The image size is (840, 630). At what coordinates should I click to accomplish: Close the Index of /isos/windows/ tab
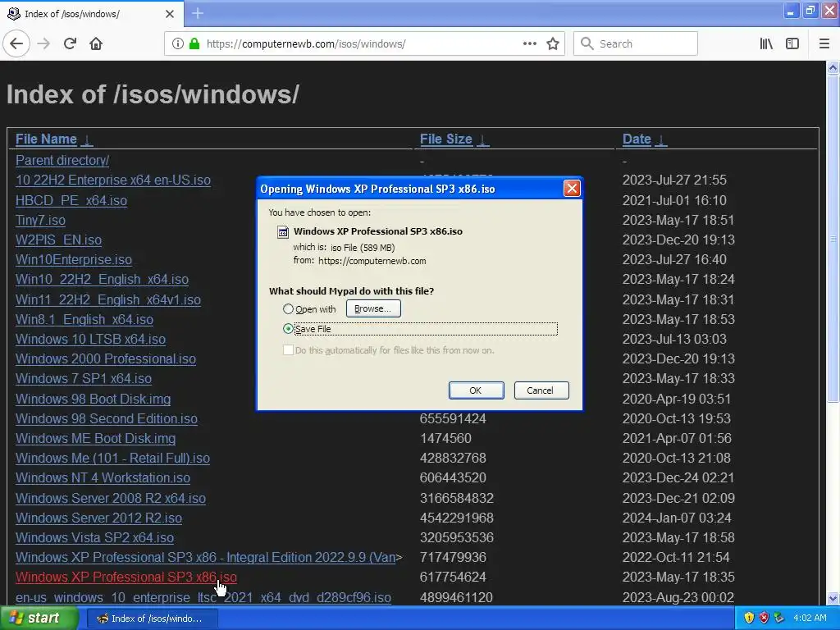(x=170, y=14)
